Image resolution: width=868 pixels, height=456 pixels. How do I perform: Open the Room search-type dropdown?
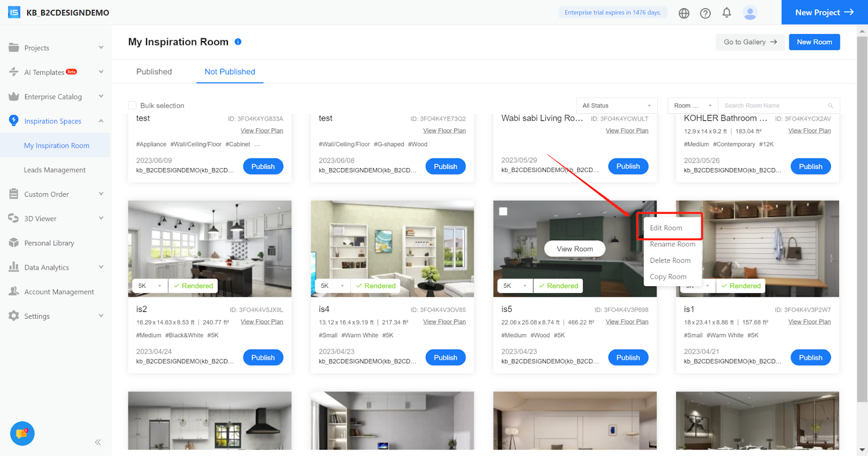click(x=693, y=106)
